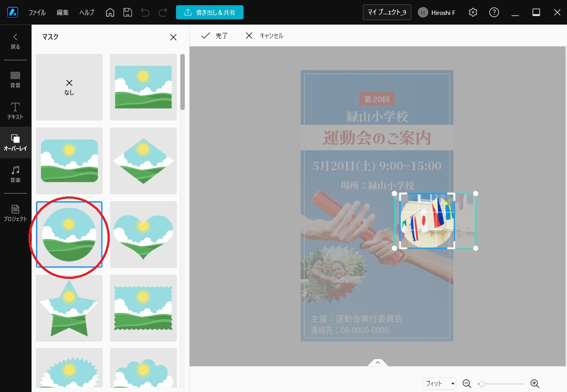
Task: Save the project with the floppy disk icon
Action: (127, 12)
